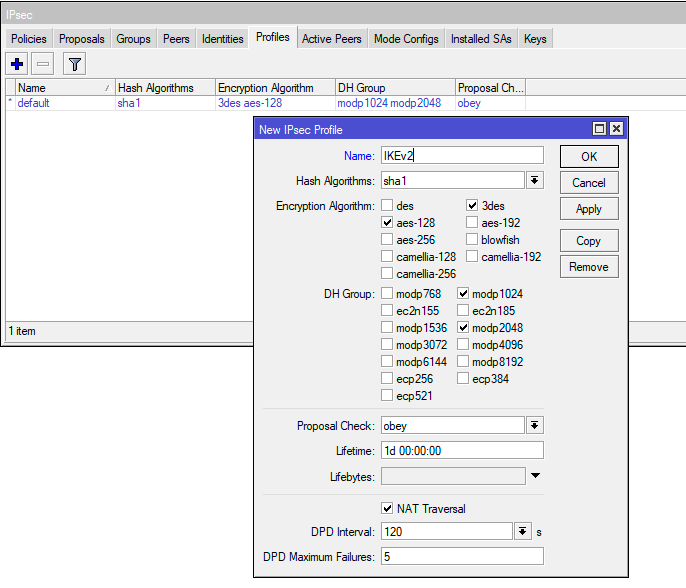The width and height of the screenshot is (686, 588).
Task: Close the New IPsec Profile dialog
Action: pyautogui.click(x=616, y=129)
